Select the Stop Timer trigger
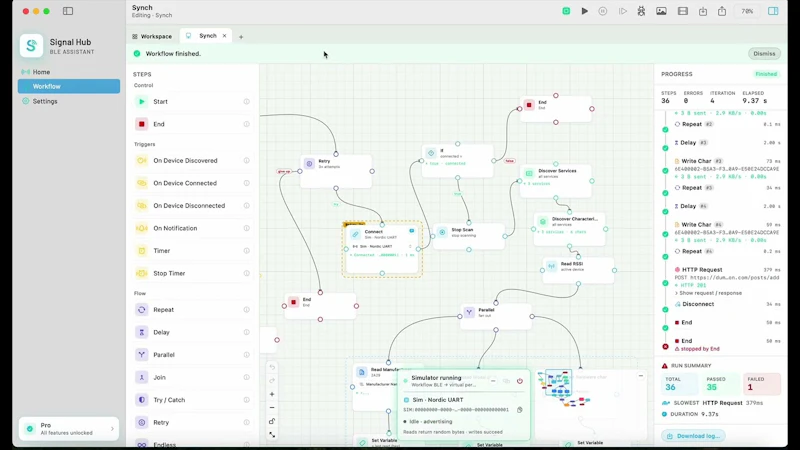Viewport: 800px width, 450px height. click(192, 273)
